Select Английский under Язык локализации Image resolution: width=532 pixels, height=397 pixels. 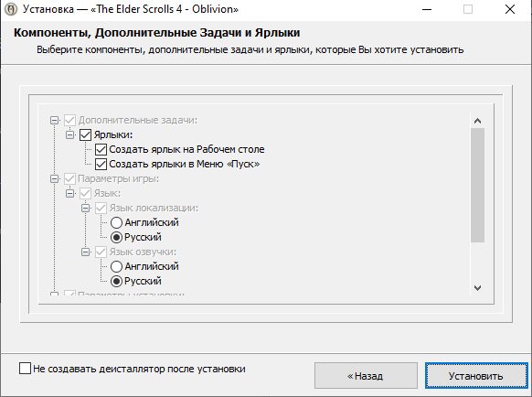pyautogui.click(x=116, y=223)
